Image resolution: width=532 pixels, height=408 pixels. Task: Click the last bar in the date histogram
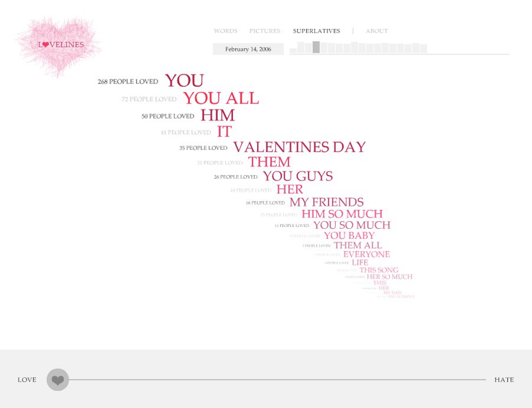423,49
